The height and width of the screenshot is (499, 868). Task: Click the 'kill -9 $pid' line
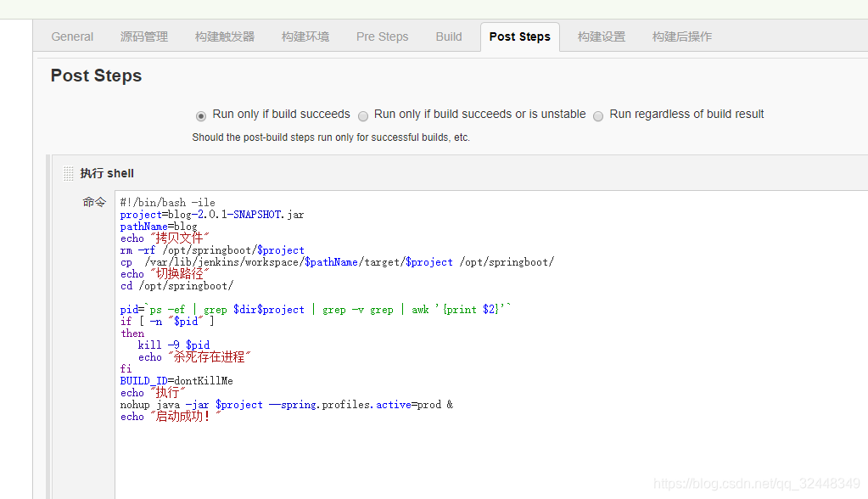174,345
